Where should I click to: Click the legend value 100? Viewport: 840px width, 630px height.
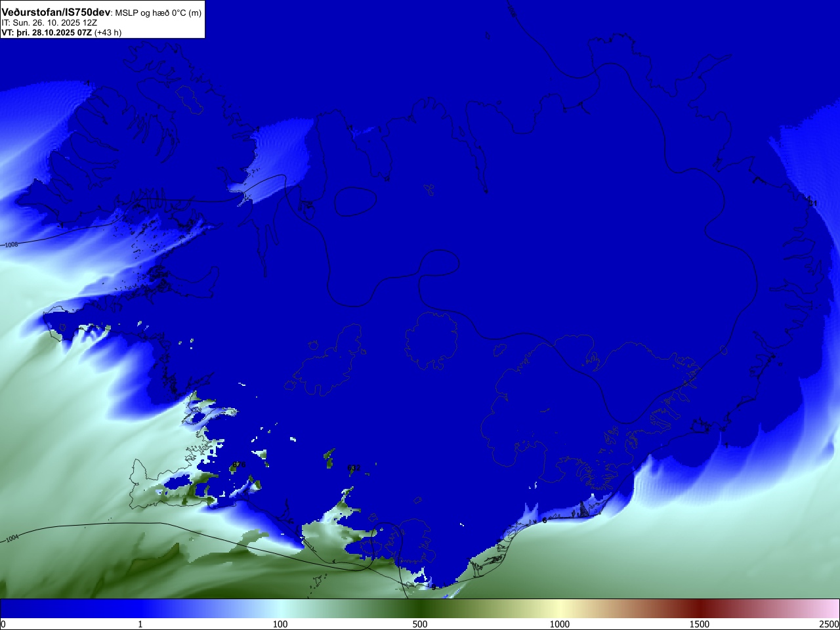pyautogui.click(x=280, y=624)
